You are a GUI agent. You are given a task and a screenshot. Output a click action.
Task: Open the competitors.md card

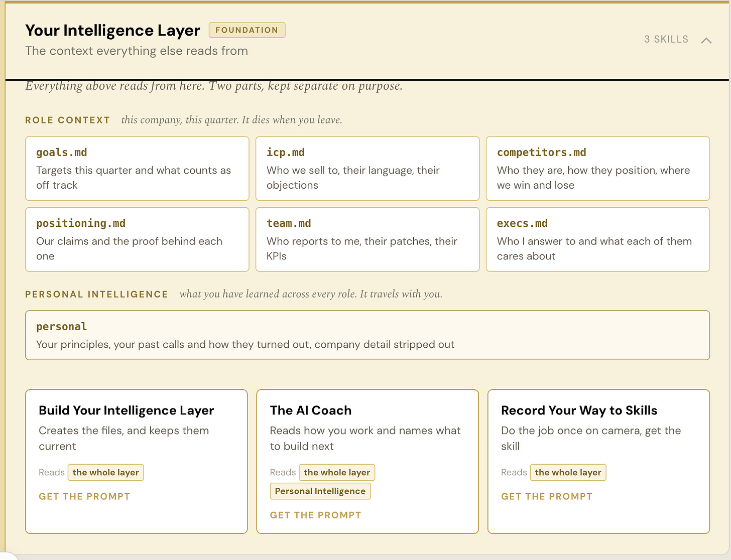(598, 169)
